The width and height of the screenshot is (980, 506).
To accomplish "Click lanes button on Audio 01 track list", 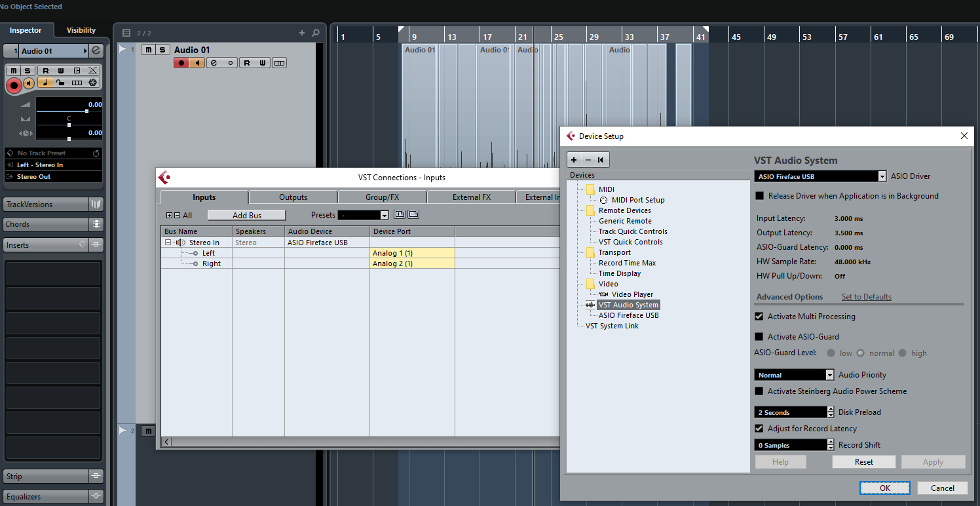I will click(x=280, y=63).
